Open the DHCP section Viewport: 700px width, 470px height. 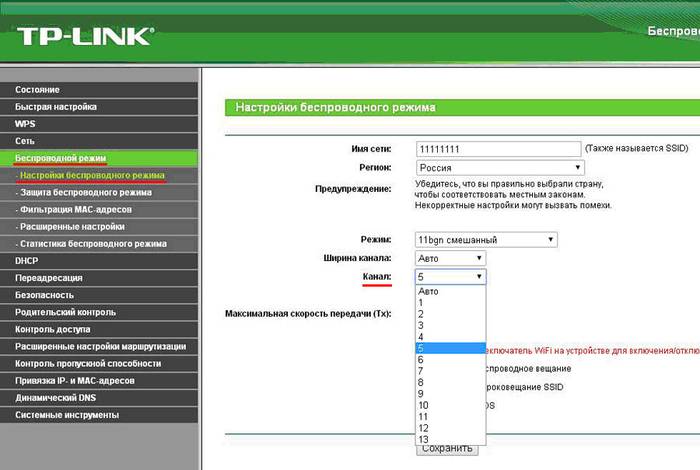27,261
